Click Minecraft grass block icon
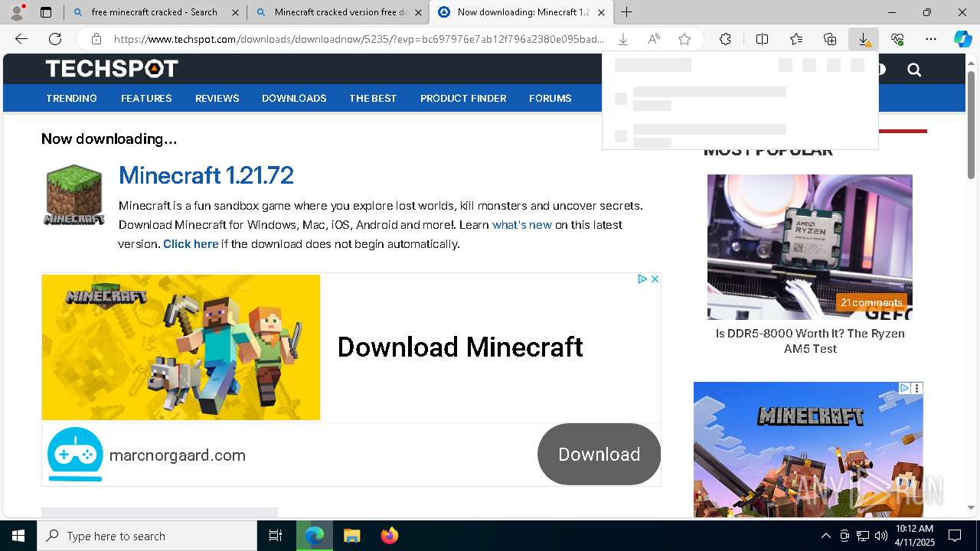The image size is (980, 551). pyautogui.click(x=73, y=195)
